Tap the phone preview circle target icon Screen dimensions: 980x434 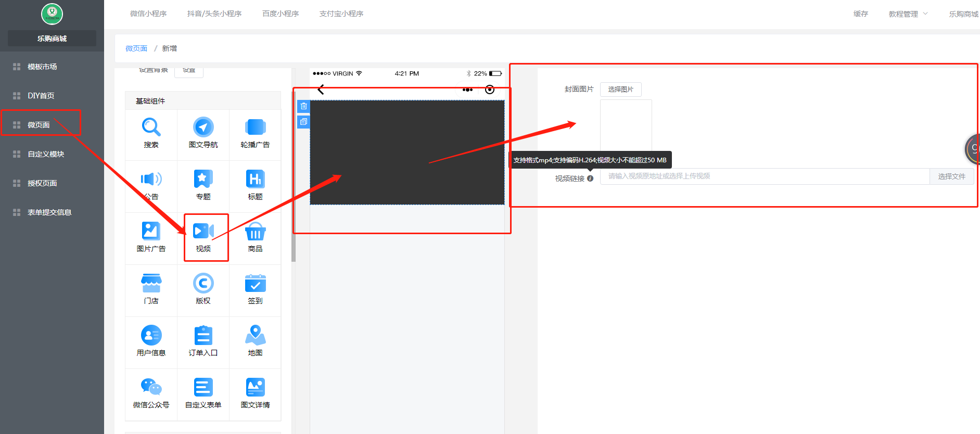(490, 90)
